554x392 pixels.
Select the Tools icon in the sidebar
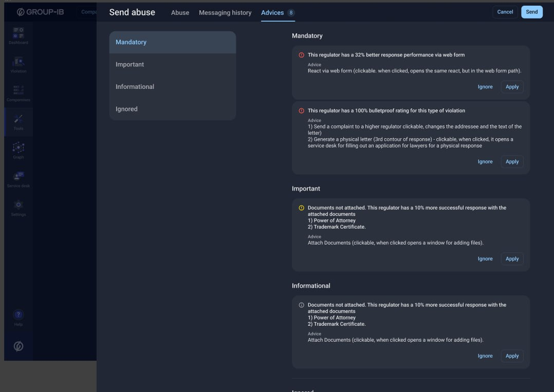tap(19, 121)
